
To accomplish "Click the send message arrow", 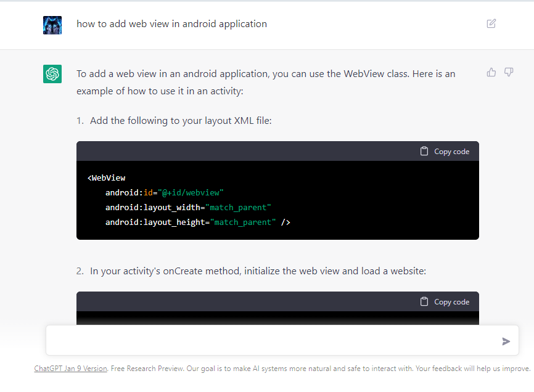I will (x=506, y=341).
